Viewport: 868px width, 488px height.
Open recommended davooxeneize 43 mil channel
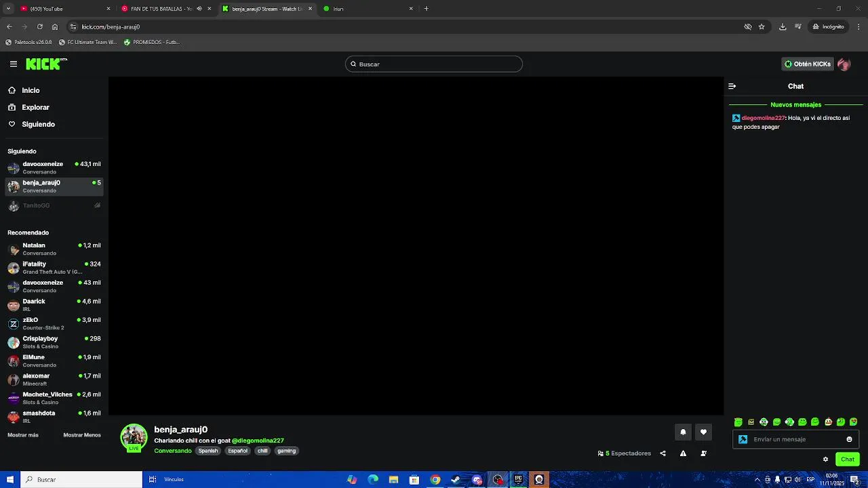(54, 286)
